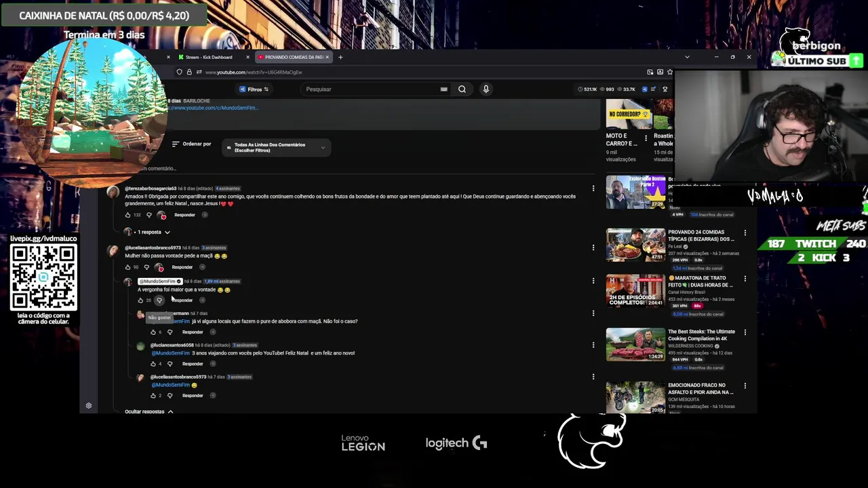The width and height of the screenshot is (868, 488).
Task: Reply to @lucianosantos6058's comment
Action: [193, 364]
